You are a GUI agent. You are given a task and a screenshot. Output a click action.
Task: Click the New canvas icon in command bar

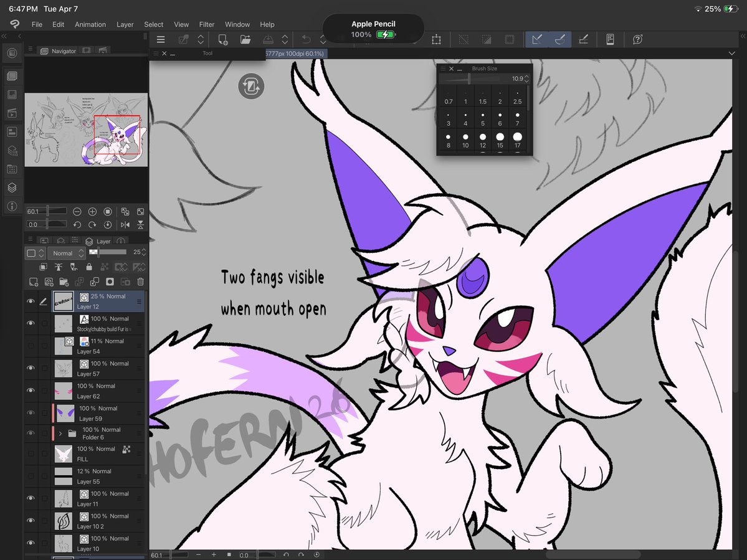point(222,39)
